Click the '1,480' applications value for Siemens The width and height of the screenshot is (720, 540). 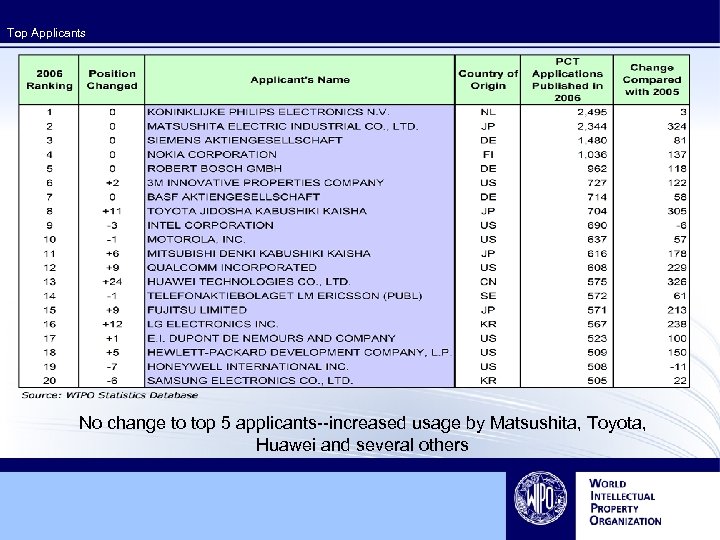(x=592, y=141)
